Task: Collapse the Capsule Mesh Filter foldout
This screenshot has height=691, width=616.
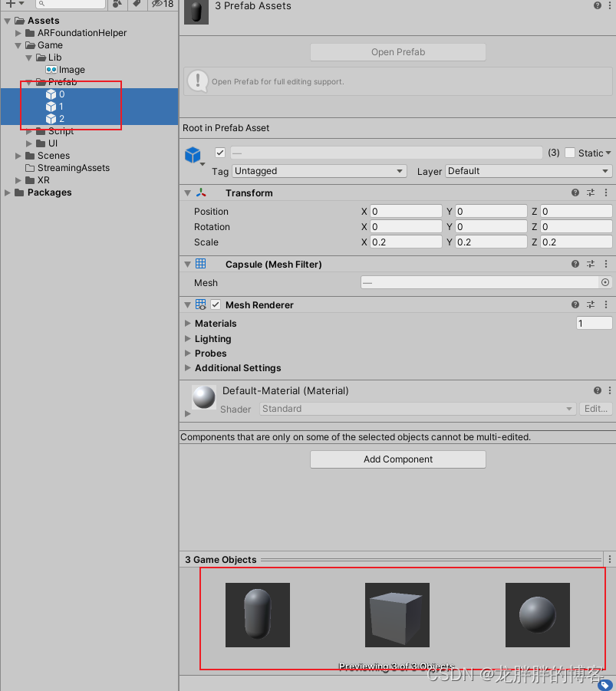Action: [187, 265]
